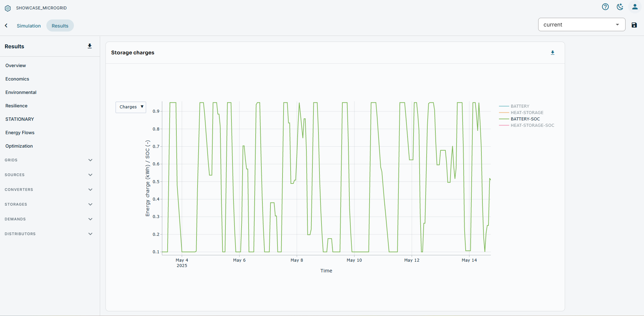644x316 pixels.
Task: Click the May 8 axis label
Action: pos(297,260)
